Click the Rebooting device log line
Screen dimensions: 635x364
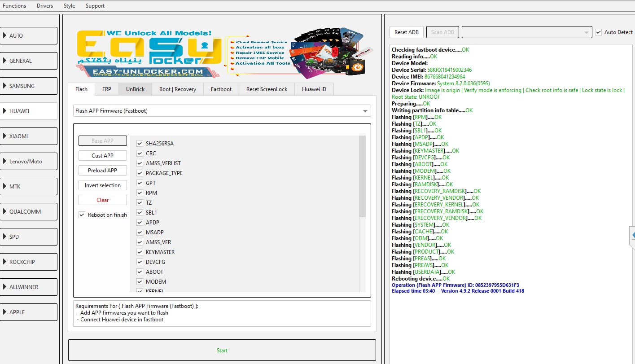click(420, 279)
